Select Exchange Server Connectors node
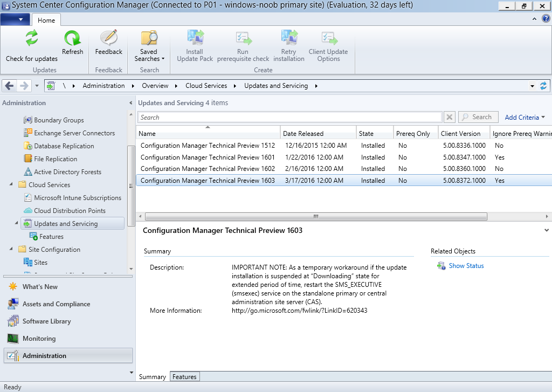 pyautogui.click(x=74, y=133)
